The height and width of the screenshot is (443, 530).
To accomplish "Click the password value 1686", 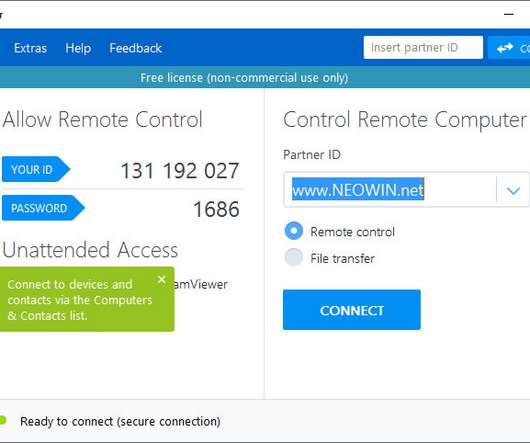I will (216, 209).
